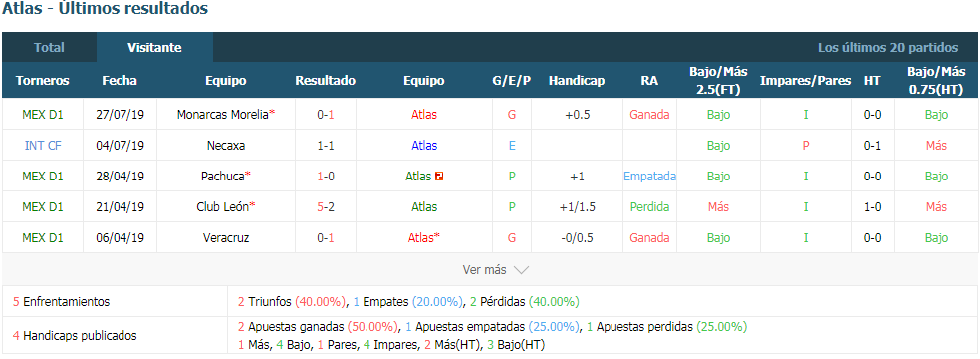The width and height of the screenshot is (980, 359).
Task: Open the 5-2 match result
Action: click(325, 207)
